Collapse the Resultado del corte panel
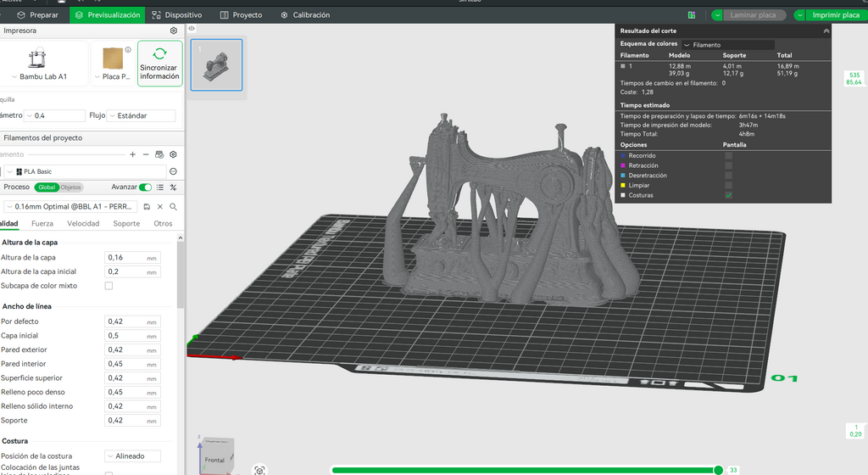 coord(826,31)
